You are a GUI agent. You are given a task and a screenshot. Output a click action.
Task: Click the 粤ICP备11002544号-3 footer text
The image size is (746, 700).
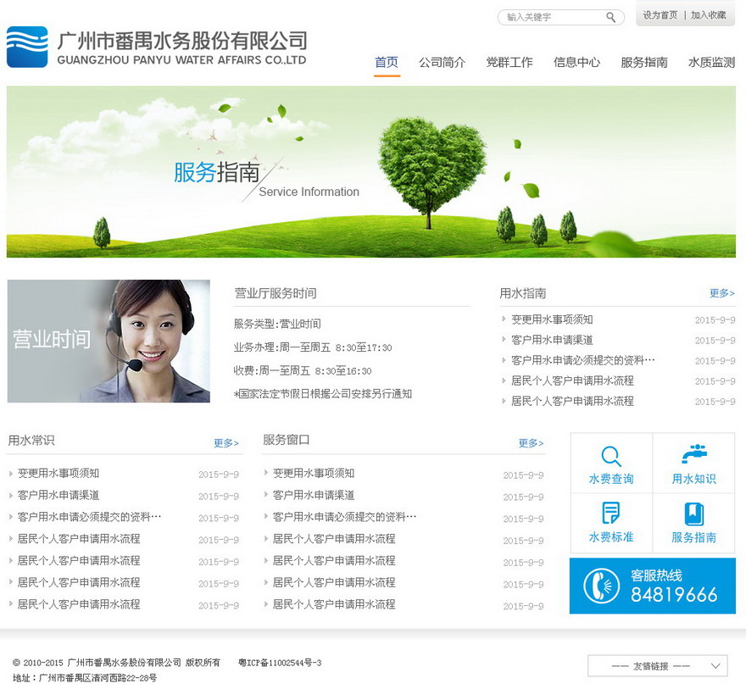(x=280, y=663)
